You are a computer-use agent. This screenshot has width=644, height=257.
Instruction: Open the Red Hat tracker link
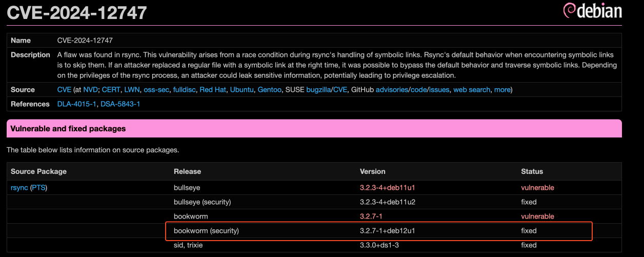[x=213, y=90]
